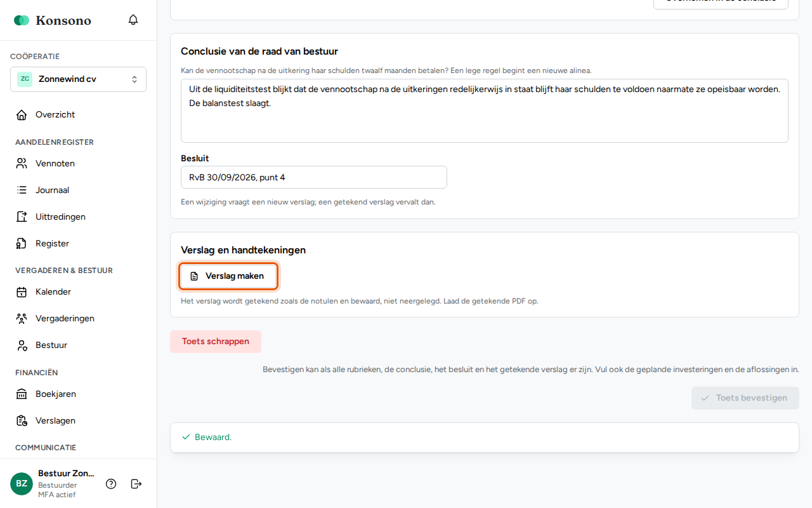Click the Overzicht home icon
The width and height of the screenshot is (812, 508).
tap(22, 115)
